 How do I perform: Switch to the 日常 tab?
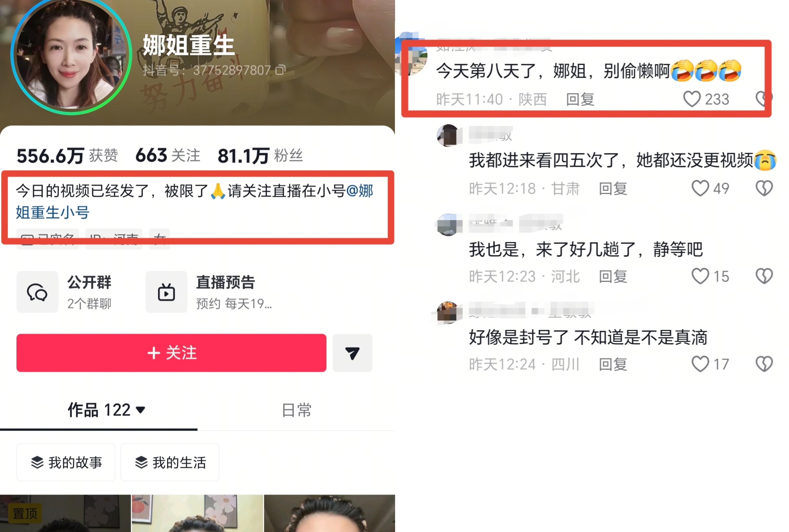tap(296, 410)
